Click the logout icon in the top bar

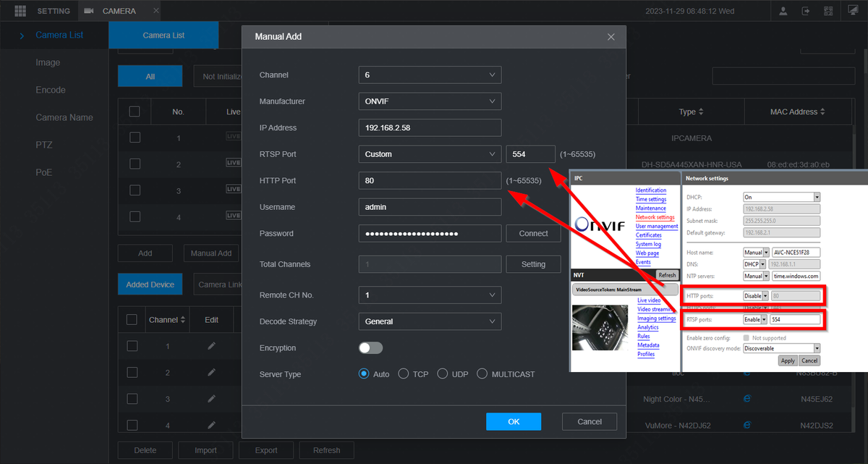click(x=806, y=11)
